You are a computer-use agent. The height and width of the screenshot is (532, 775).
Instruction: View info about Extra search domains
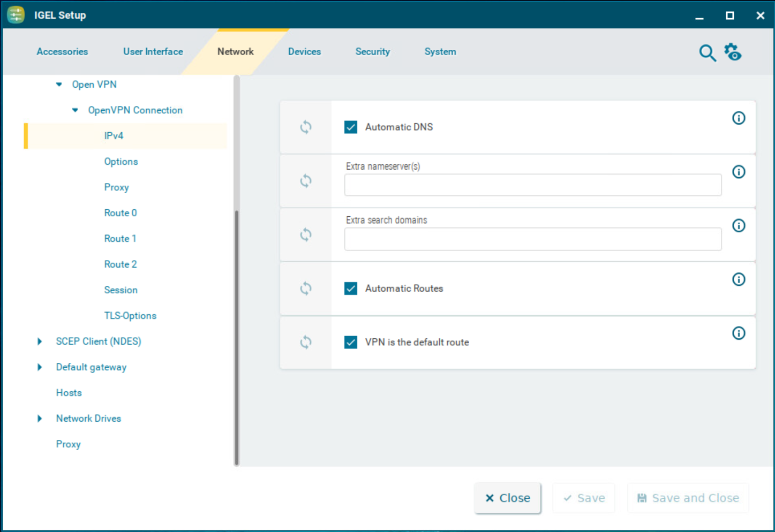[739, 225]
